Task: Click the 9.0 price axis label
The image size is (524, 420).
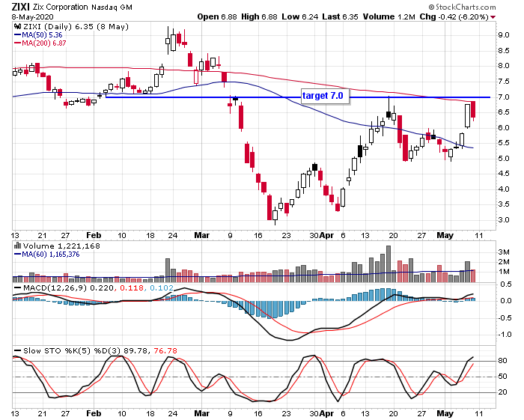Action: click(504, 35)
